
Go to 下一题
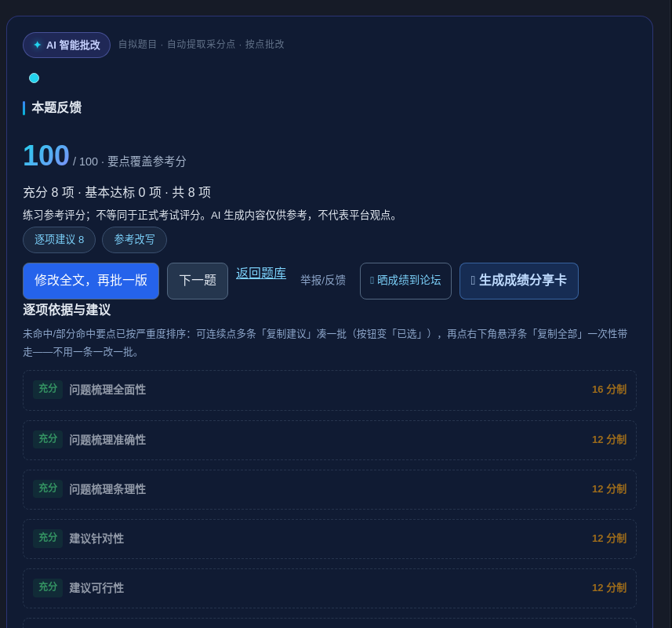tap(198, 281)
